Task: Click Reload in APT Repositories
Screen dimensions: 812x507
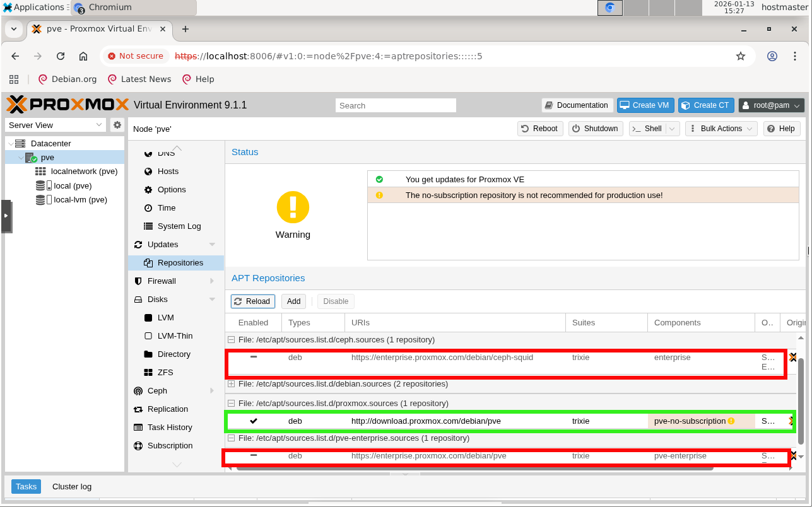Action: (252, 301)
